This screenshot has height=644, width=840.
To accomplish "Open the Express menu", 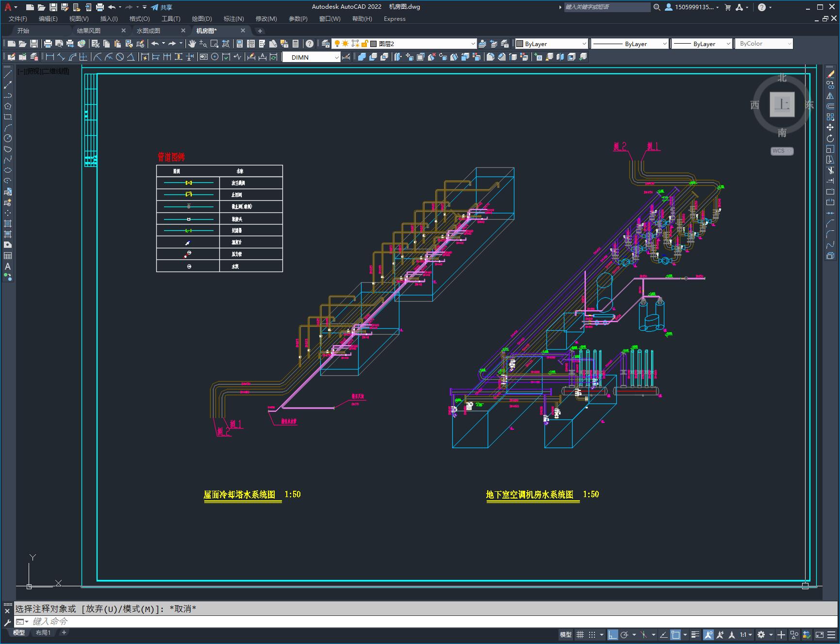I will [395, 18].
